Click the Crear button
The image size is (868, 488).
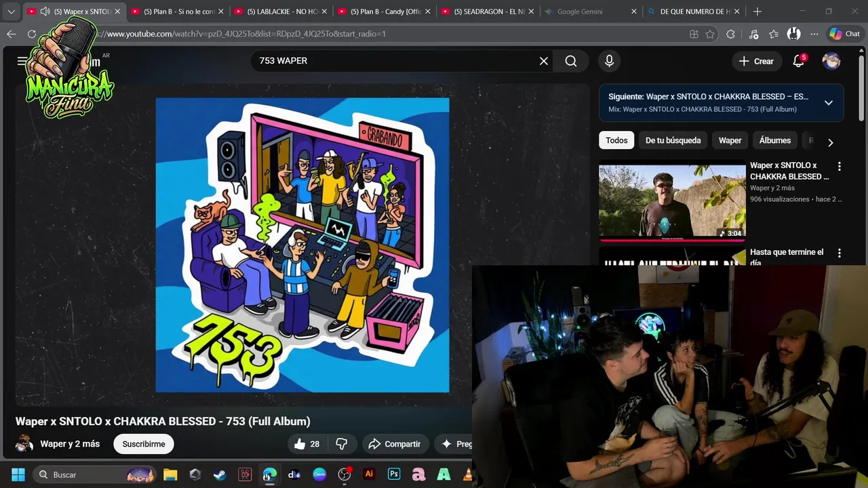point(756,61)
